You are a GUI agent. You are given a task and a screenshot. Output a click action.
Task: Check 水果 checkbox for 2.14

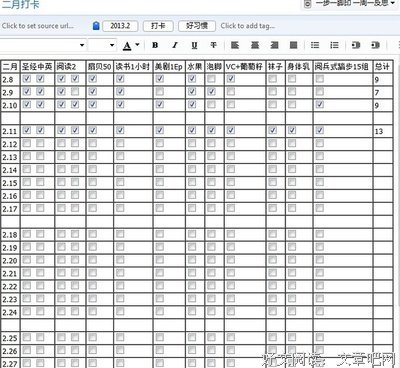click(x=192, y=169)
